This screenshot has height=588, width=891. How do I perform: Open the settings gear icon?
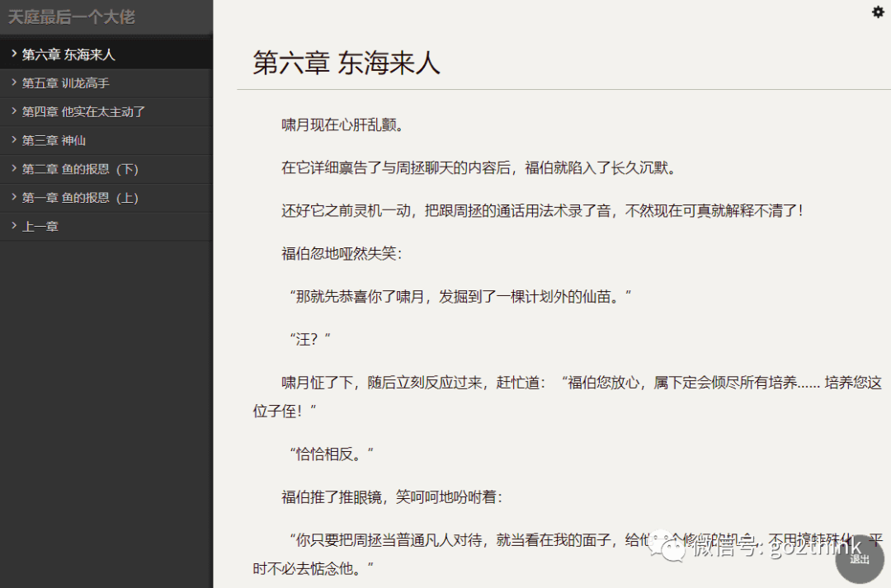877,12
